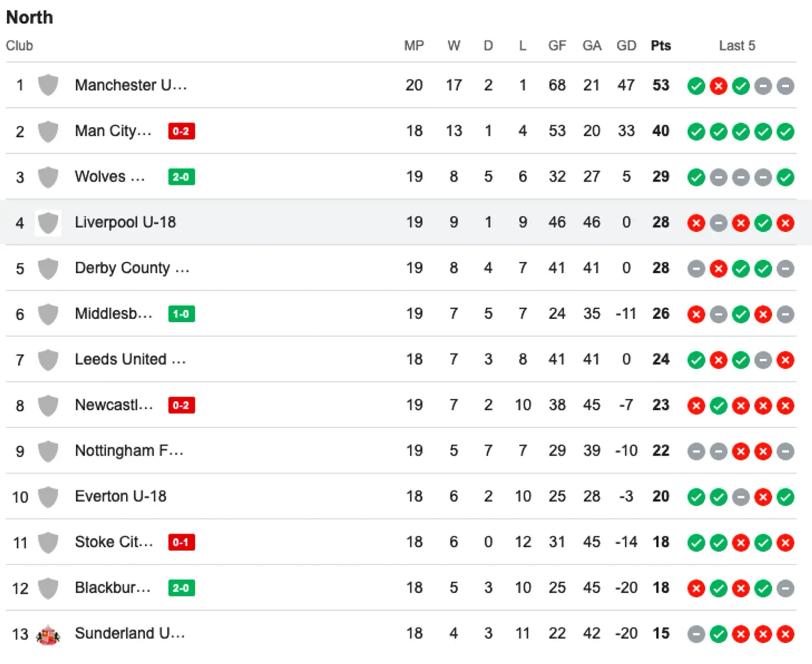The height and width of the screenshot is (664, 812).
Task: Click Liverpool's green win icon in Last 5
Action: (x=763, y=224)
